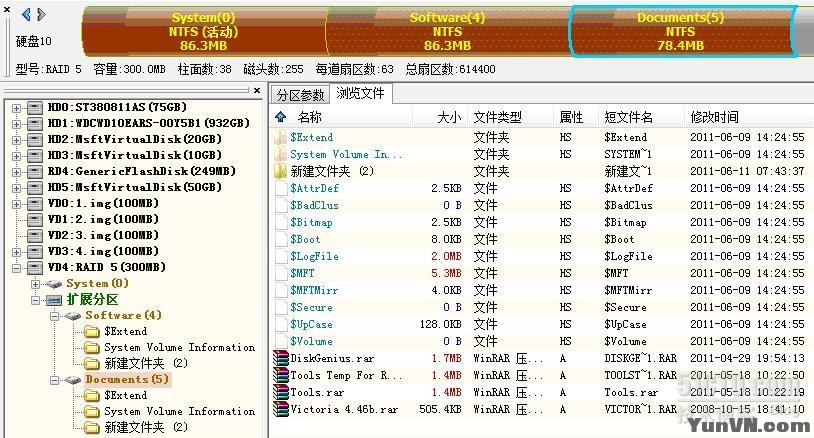Click short name DISKGE~1.RAR
814x438 pixels.
(641, 359)
